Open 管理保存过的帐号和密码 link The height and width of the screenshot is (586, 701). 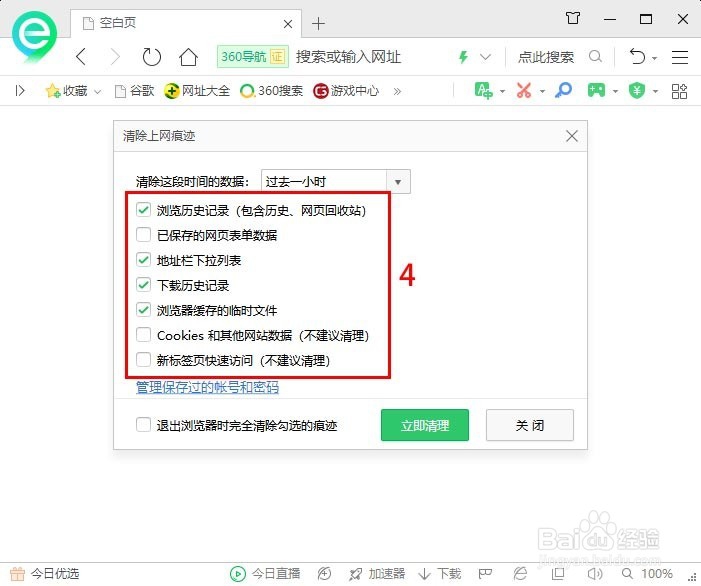207,387
